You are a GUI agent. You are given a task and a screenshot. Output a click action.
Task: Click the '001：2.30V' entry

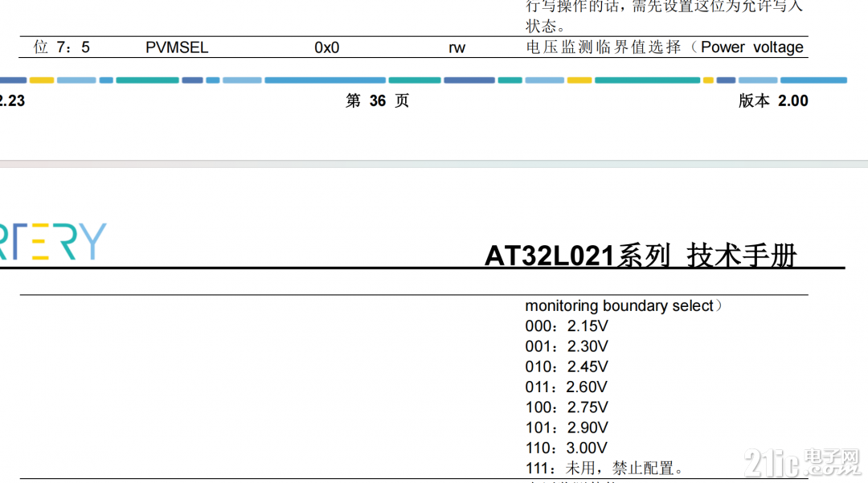[567, 346]
